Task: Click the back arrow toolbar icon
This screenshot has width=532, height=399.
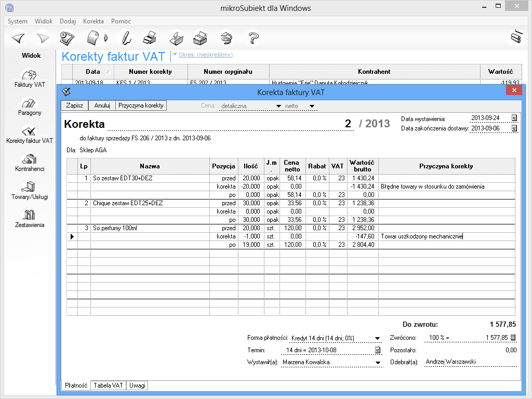Action: click(x=19, y=38)
